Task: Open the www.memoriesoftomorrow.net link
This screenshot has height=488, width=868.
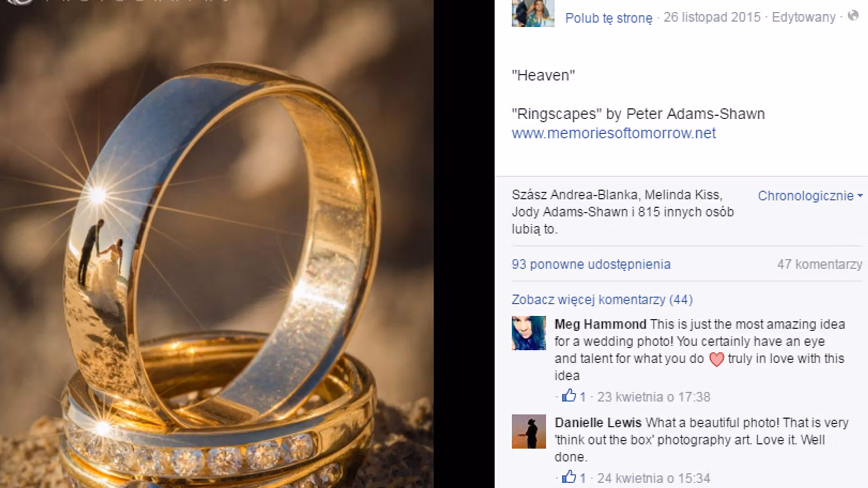Action: coord(613,133)
